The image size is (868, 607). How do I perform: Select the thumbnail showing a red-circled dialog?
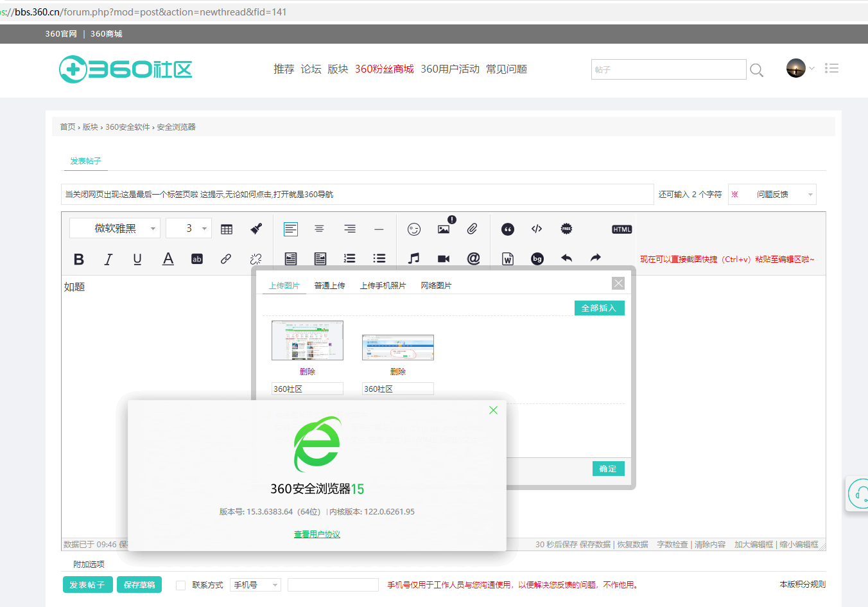pyautogui.click(x=398, y=347)
